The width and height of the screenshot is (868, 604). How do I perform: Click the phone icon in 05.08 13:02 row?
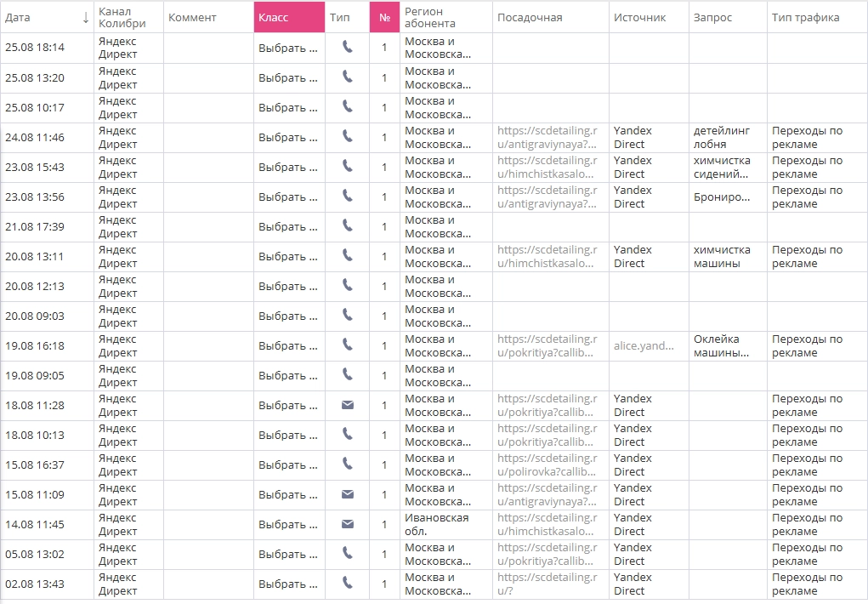[x=347, y=554]
